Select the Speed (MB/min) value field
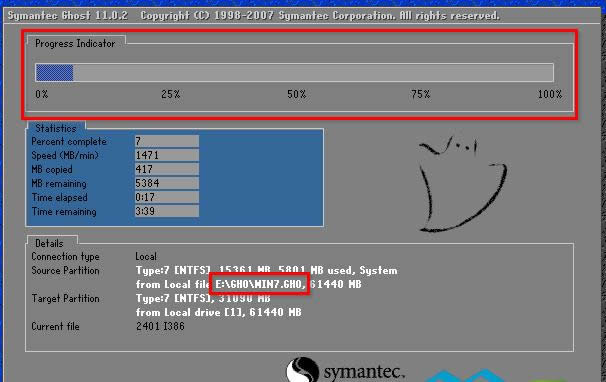 [167, 155]
